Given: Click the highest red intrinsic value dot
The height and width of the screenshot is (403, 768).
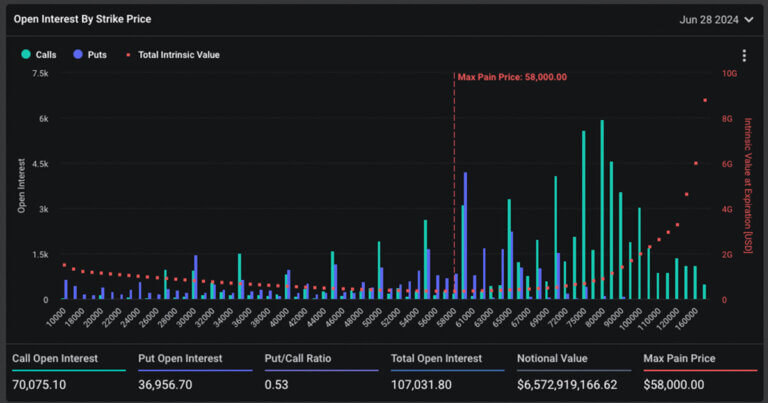Looking at the screenshot, I should tap(705, 100).
